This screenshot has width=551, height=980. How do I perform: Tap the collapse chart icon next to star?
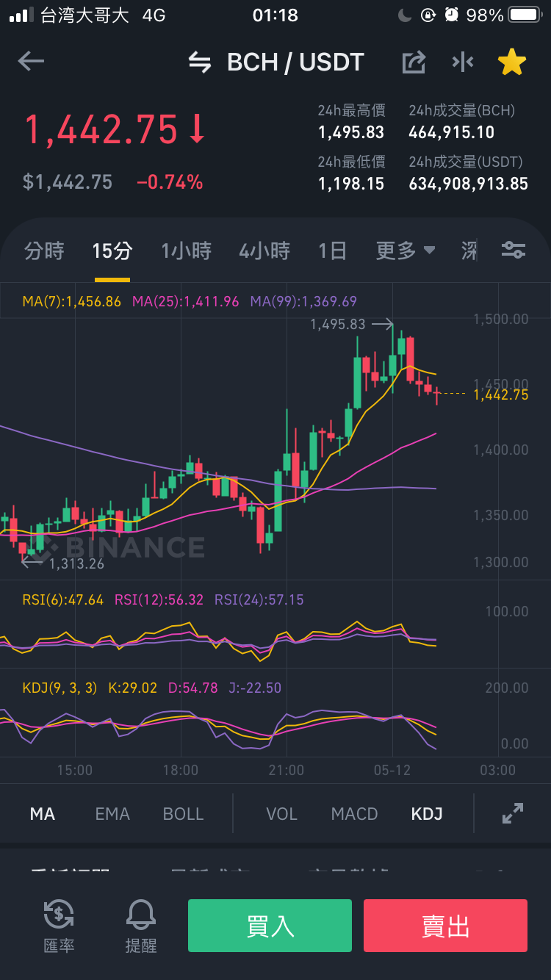point(463,62)
